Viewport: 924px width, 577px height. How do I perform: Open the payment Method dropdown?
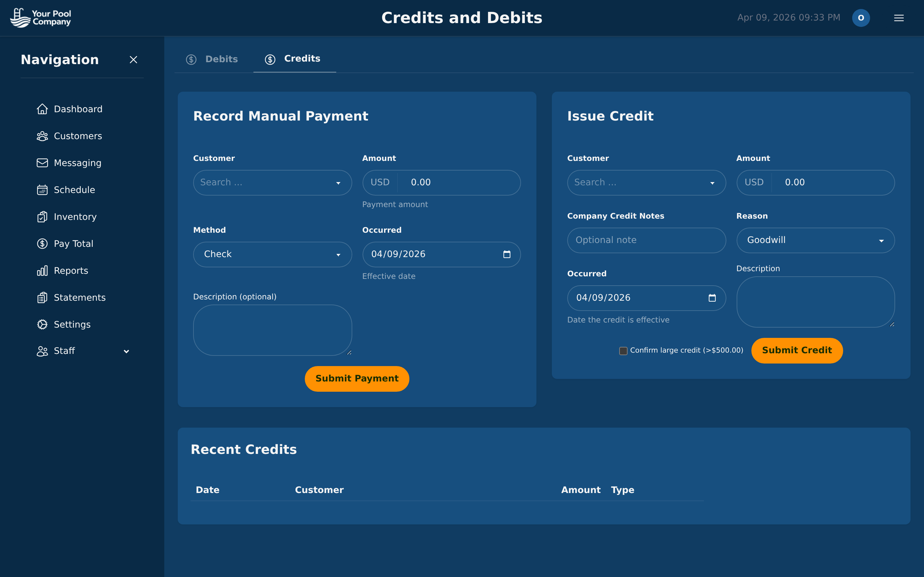(272, 254)
